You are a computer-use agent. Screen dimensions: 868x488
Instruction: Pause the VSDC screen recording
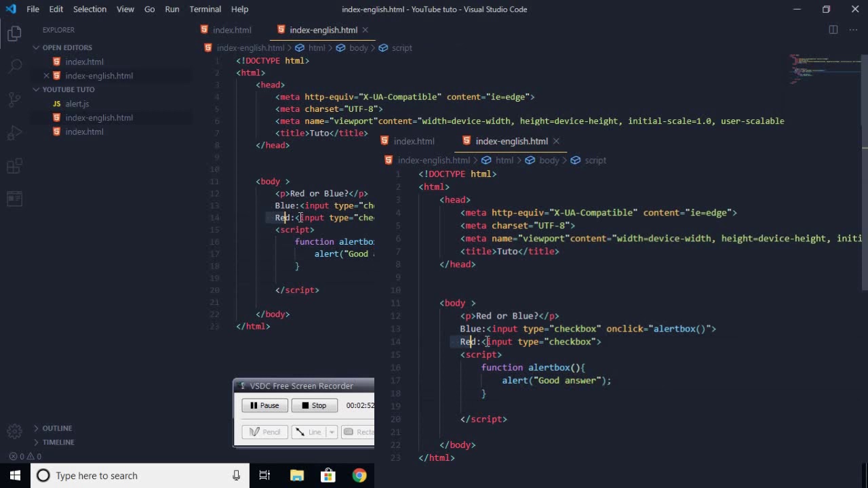(264, 405)
